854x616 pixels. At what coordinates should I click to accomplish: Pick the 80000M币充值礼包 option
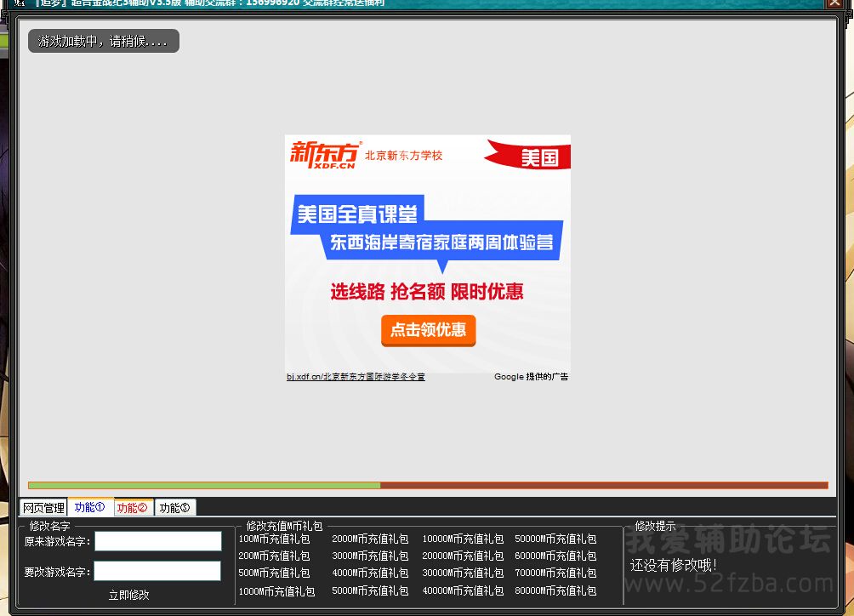[555, 590]
